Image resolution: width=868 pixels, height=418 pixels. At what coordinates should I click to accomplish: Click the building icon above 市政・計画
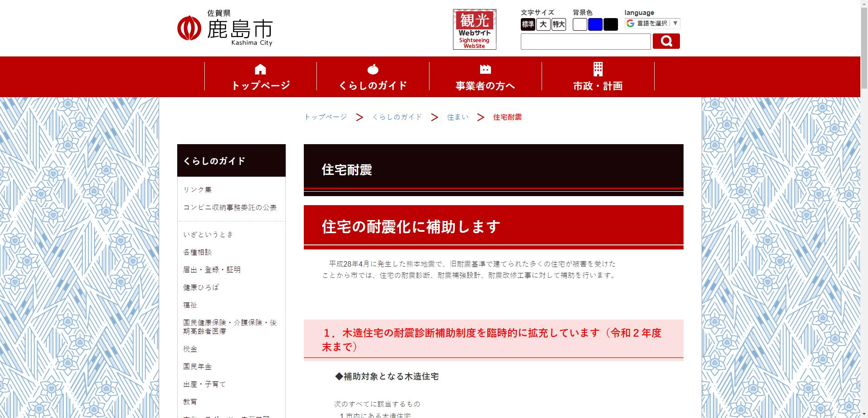[598, 70]
